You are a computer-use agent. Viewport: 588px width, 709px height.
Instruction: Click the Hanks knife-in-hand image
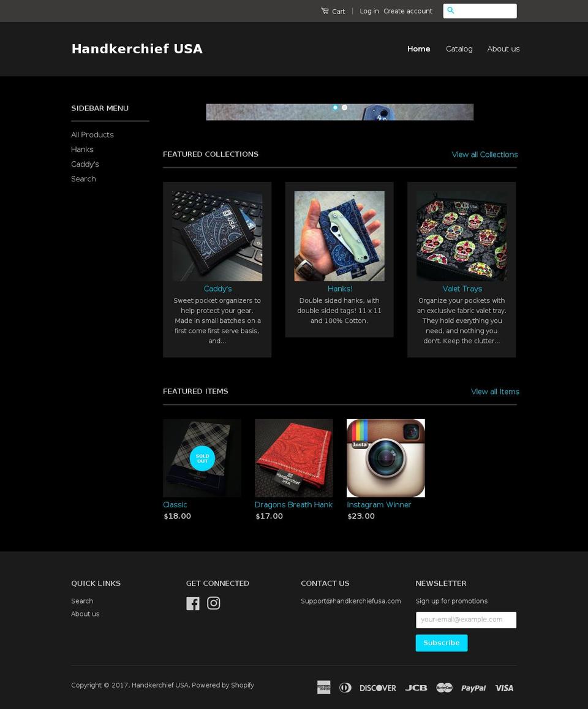[x=339, y=236]
